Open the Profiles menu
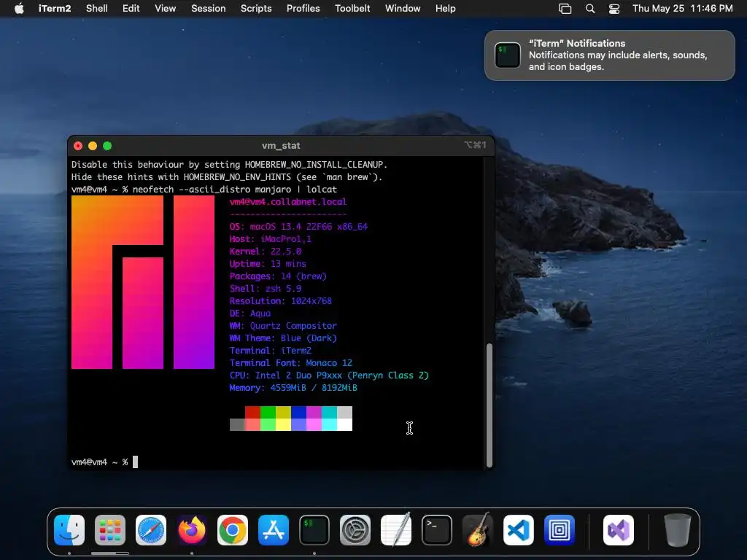 point(303,8)
